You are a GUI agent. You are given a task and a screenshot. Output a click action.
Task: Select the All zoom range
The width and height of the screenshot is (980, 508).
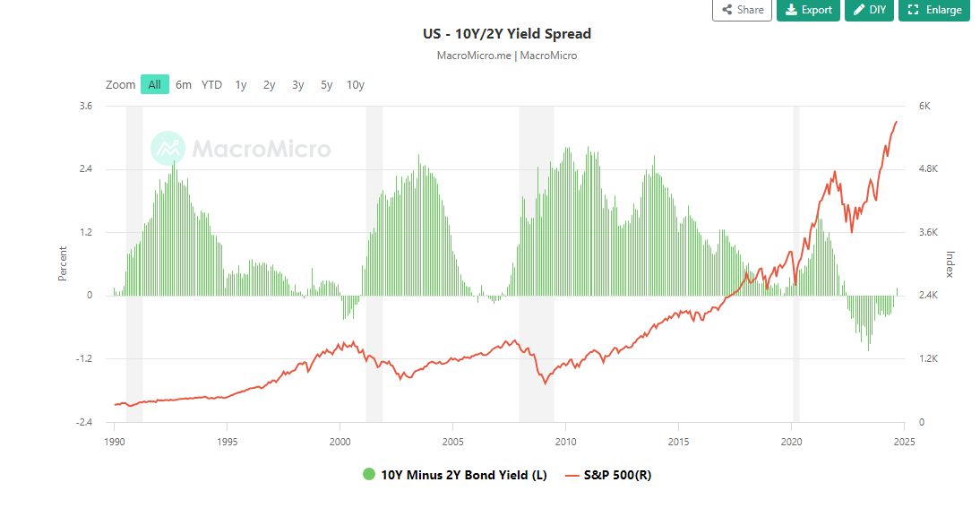[154, 84]
